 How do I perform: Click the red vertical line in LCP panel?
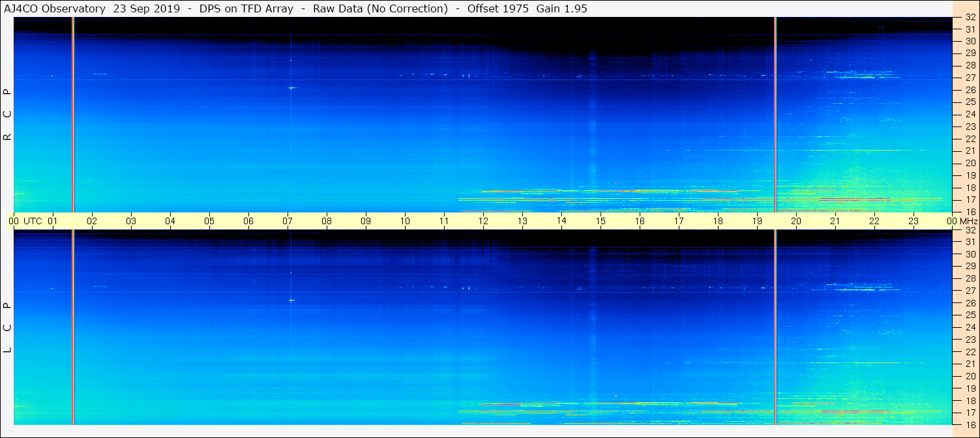point(72,327)
